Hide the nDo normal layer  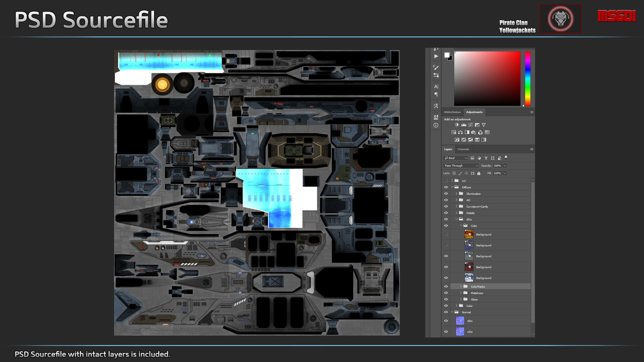point(446,332)
